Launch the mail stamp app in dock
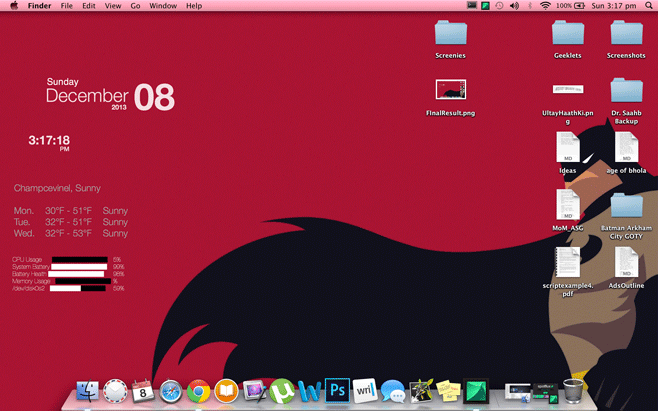This screenshot has width=658, height=411. point(115,391)
